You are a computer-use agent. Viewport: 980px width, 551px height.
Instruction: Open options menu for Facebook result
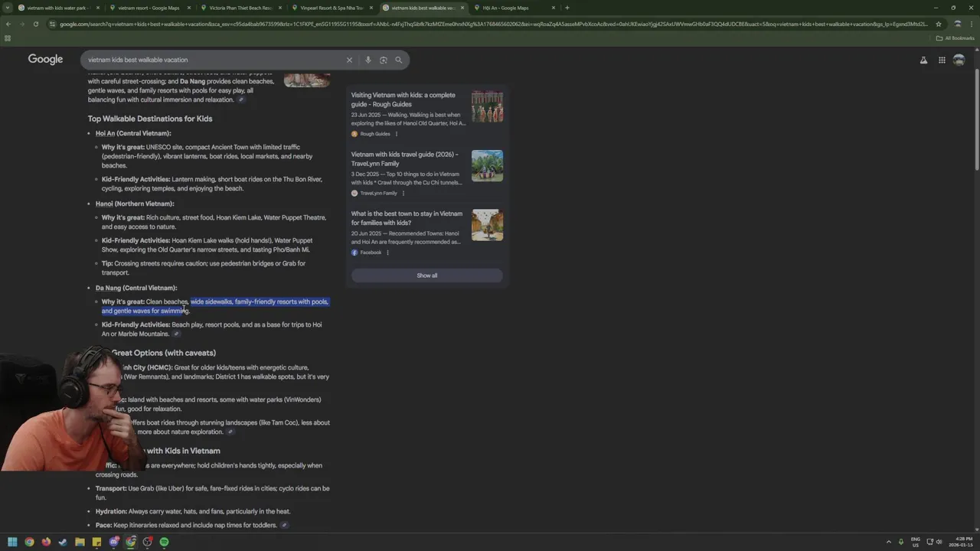click(x=387, y=253)
